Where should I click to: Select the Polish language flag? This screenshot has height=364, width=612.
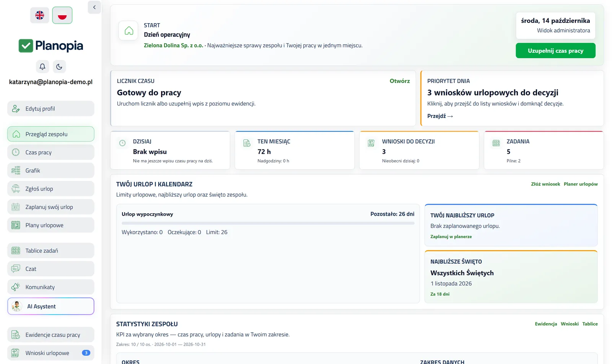click(62, 15)
